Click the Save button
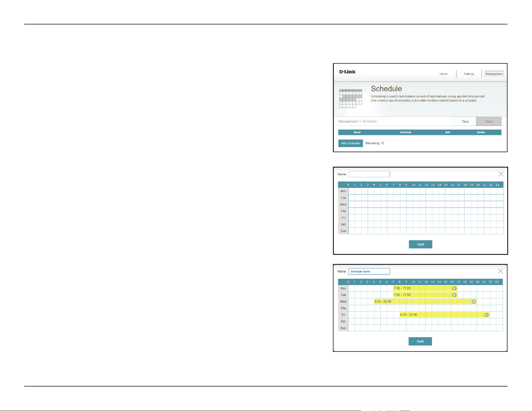Viewport: 532px width, 411px height. click(x=488, y=121)
